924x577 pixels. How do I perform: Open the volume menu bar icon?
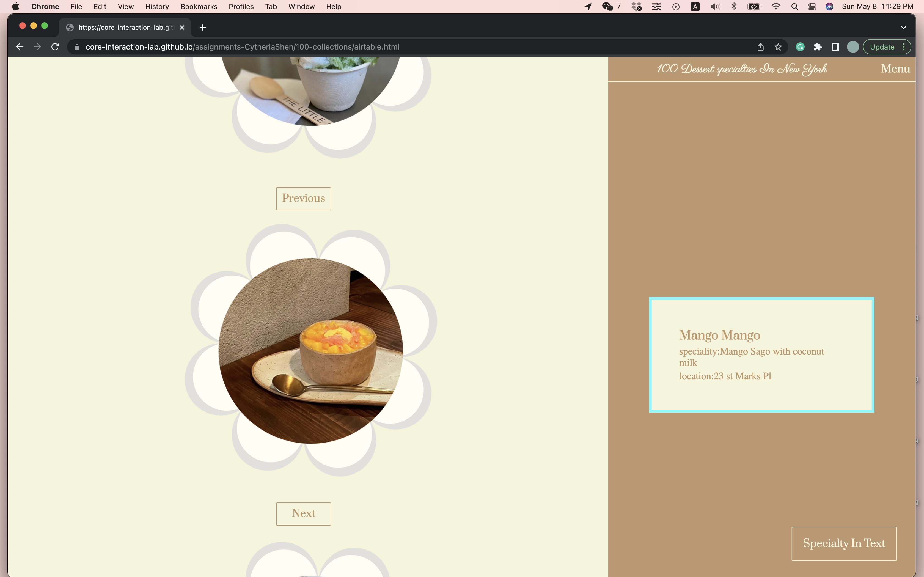715,7
